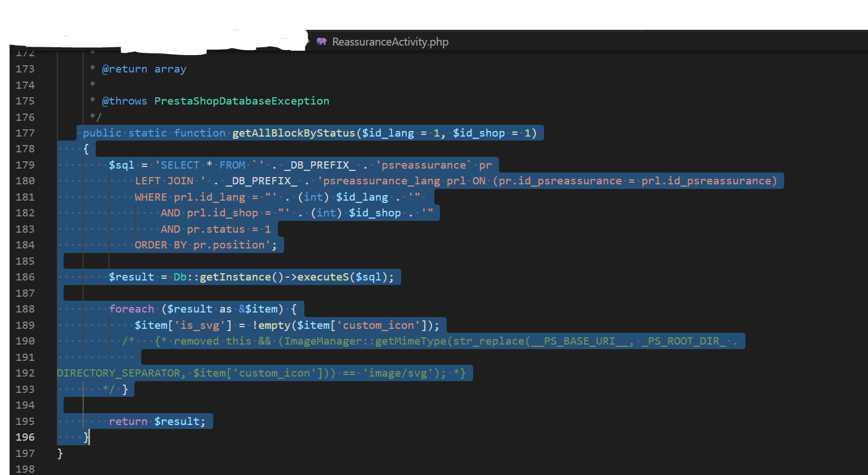Click the breadcrumb chevron before the file name
The height and width of the screenshot is (475, 868).
(x=308, y=42)
